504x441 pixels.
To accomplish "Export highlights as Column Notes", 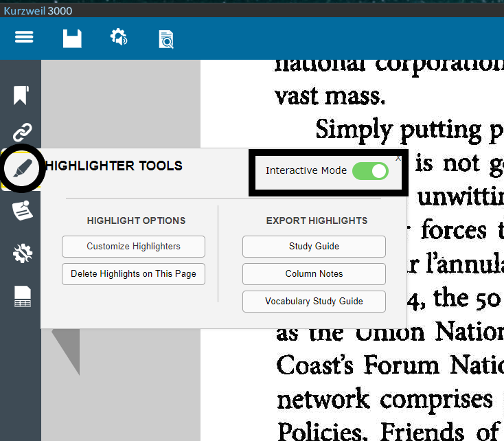I will 314,273.
